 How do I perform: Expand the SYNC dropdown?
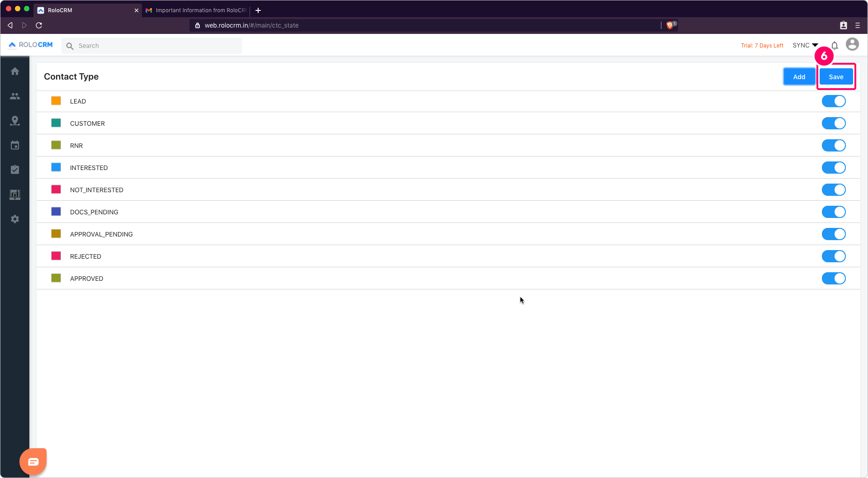point(805,45)
